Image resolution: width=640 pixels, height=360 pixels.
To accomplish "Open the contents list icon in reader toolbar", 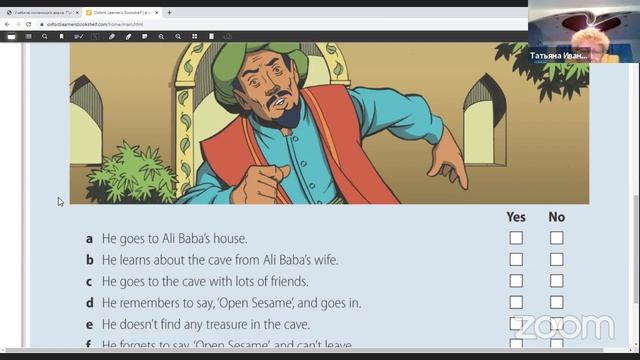I will coord(28,37).
